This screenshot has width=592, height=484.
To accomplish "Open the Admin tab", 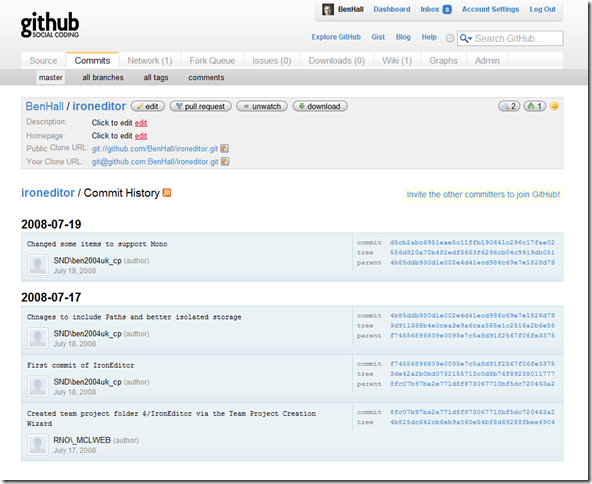I will tap(487, 61).
